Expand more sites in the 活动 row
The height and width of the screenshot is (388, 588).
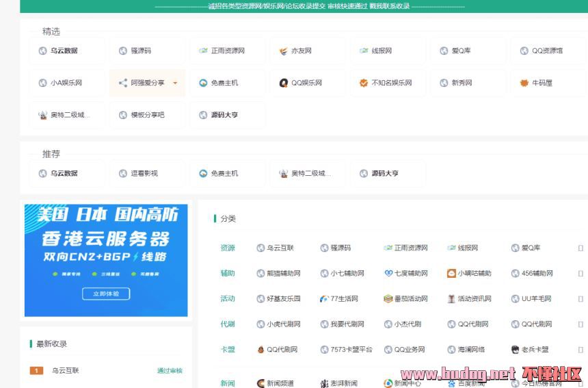580,299
